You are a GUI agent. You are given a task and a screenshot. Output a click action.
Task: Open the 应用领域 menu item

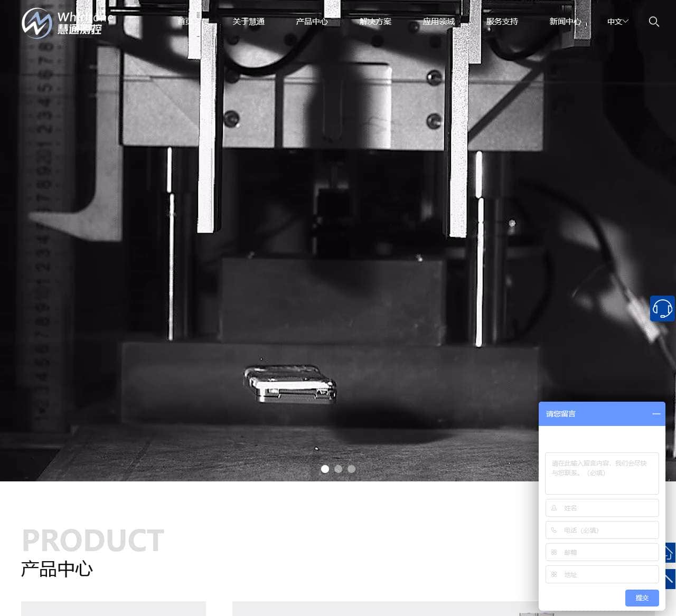pyautogui.click(x=439, y=22)
